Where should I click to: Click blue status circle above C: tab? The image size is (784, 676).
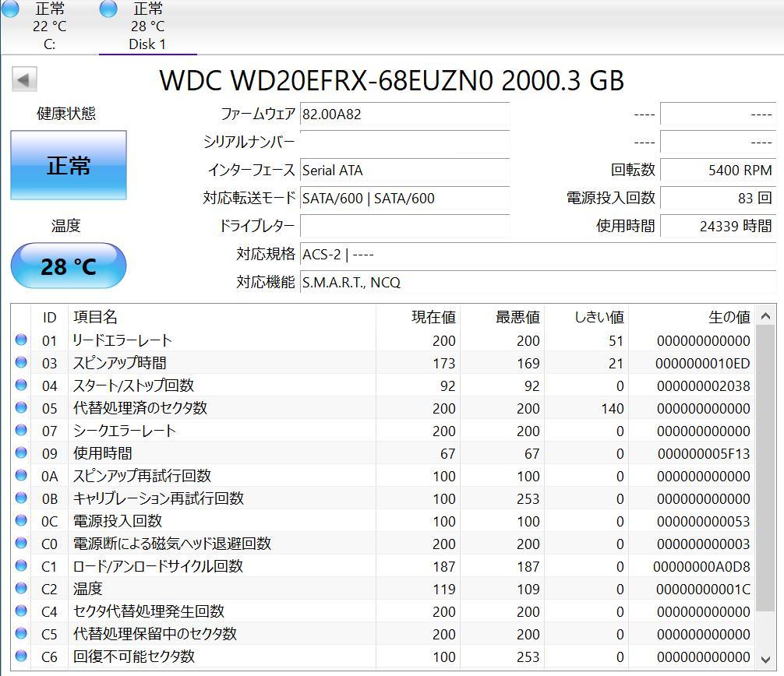point(10,9)
